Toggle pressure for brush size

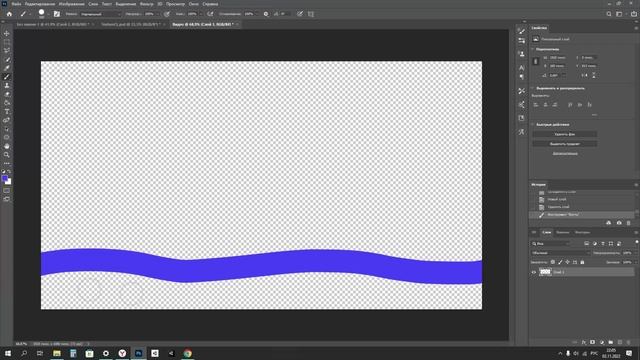[300, 14]
